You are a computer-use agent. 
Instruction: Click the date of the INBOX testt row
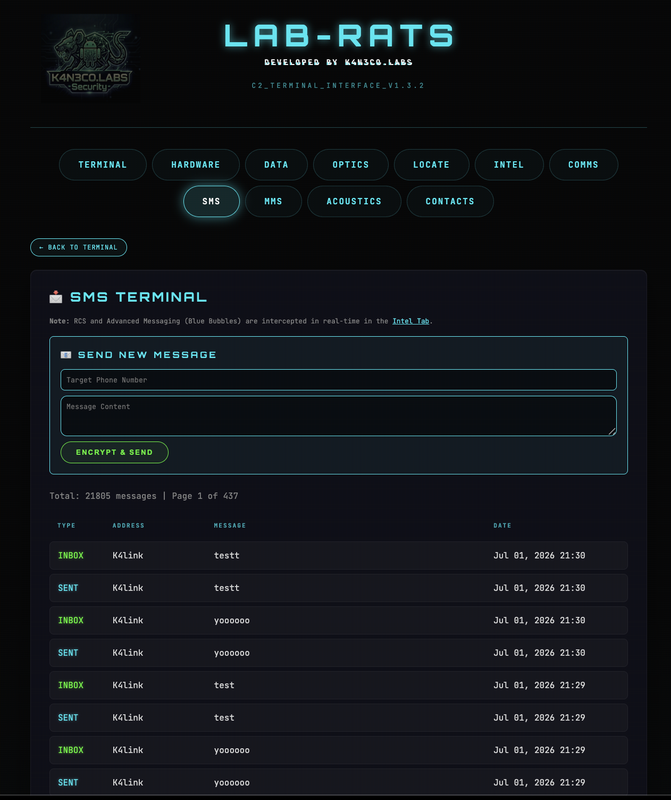point(539,556)
